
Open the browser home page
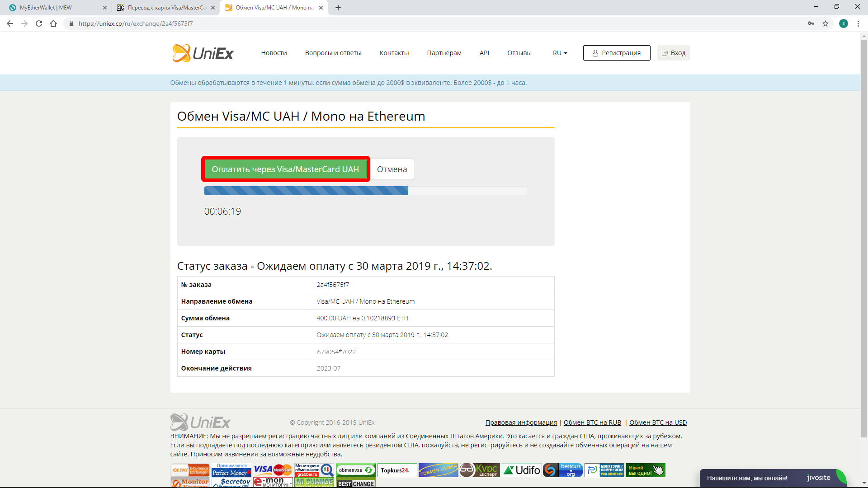[53, 23]
